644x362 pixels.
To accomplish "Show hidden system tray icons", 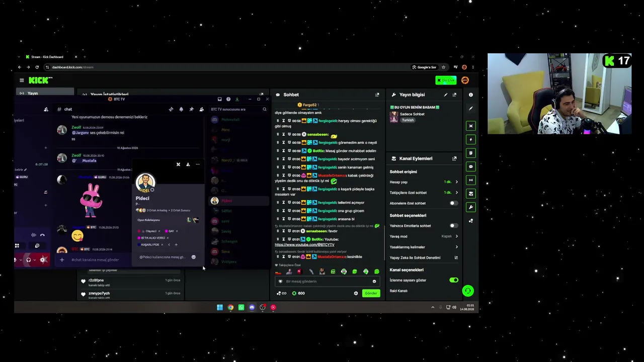I will (x=433, y=307).
